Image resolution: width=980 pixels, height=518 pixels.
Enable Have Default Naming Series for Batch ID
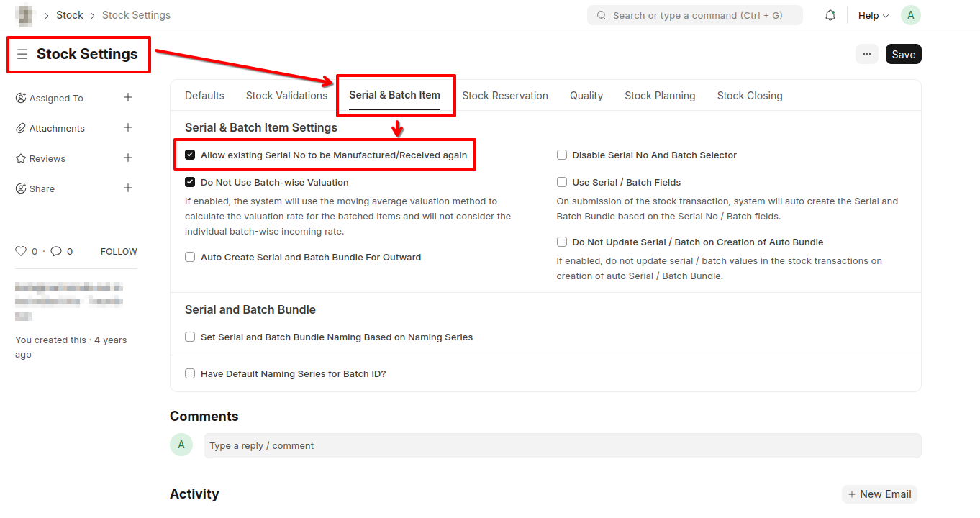(x=190, y=373)
